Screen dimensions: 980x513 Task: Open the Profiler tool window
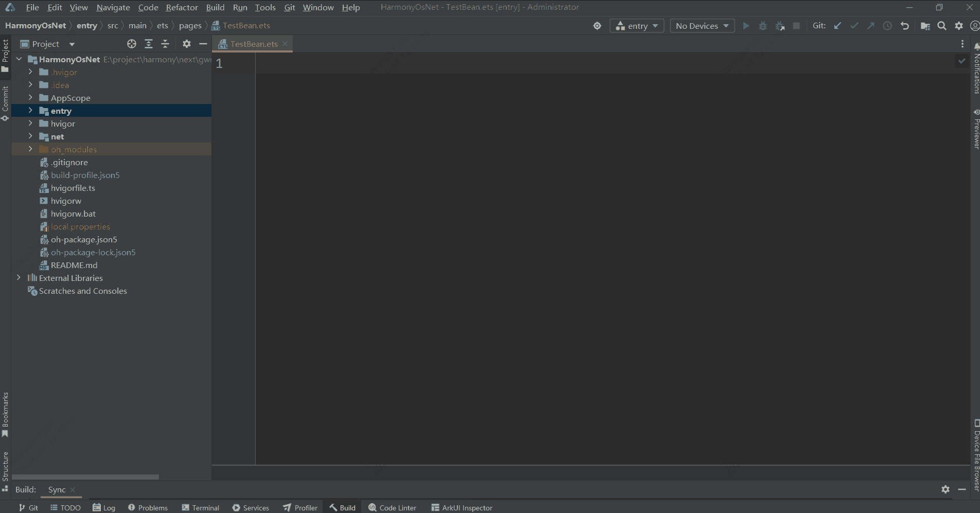(300, 507)
